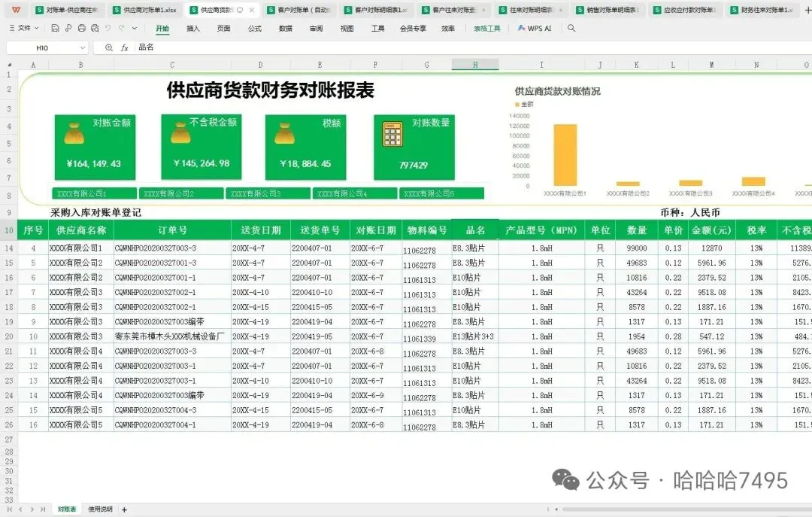This screenshot has width=812, height=517.
Task: Go to next sheet arrow
Action: pyautogui.click(x=32, y=509)
